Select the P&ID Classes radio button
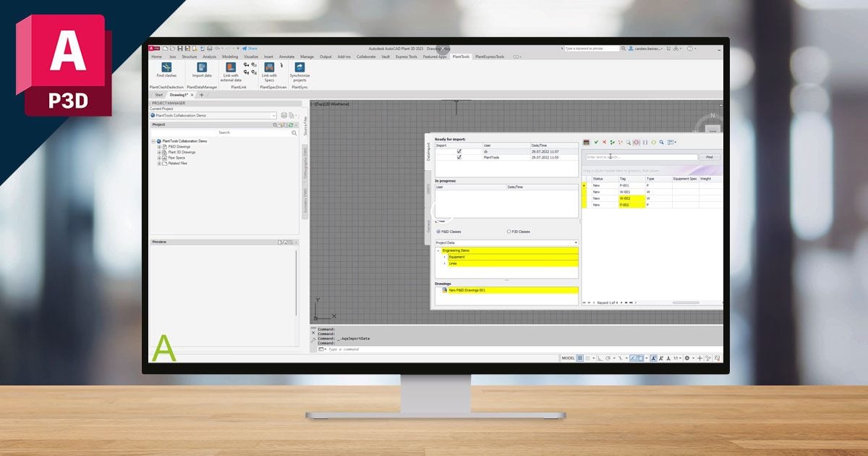868x456 pixels. point(438,232)
